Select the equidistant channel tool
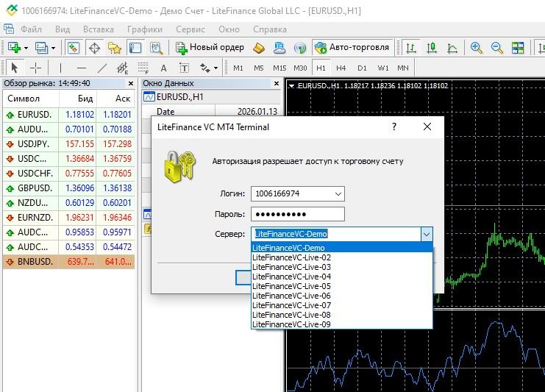 pyautogui.click(x=122, y=68)
